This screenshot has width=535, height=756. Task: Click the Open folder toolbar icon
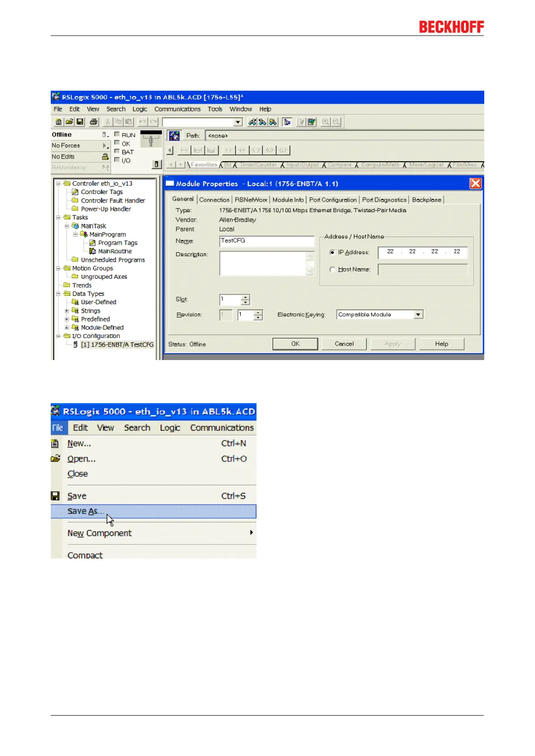69,122
